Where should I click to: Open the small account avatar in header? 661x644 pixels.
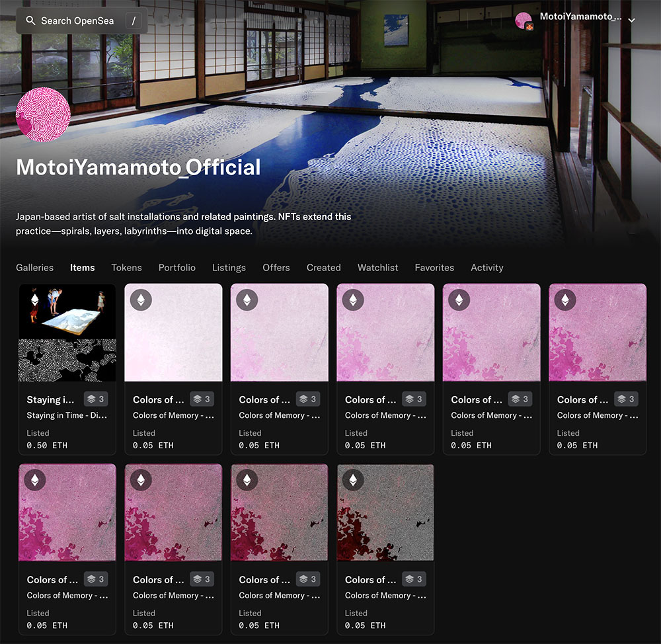click(x=524, y=20)
